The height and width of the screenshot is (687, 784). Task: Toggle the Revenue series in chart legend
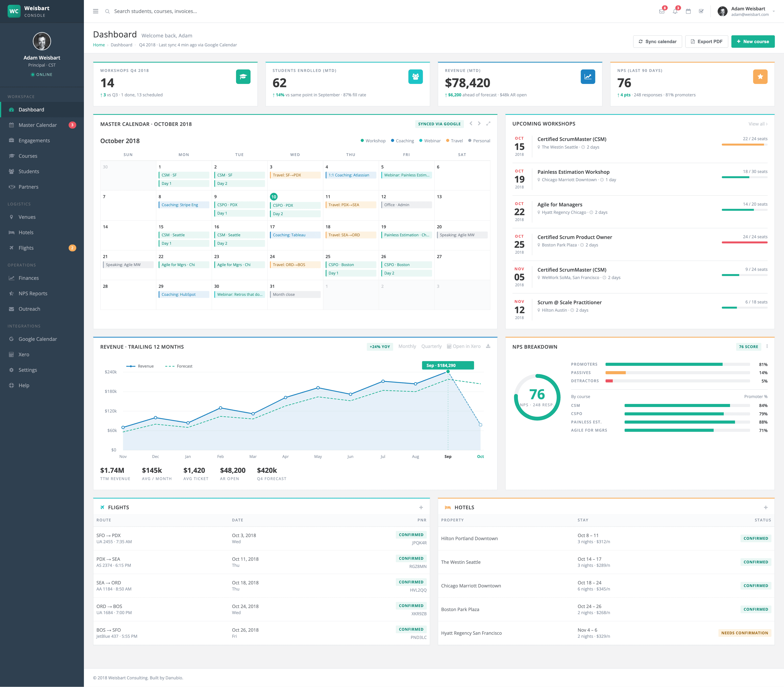[x=140, y=366]
